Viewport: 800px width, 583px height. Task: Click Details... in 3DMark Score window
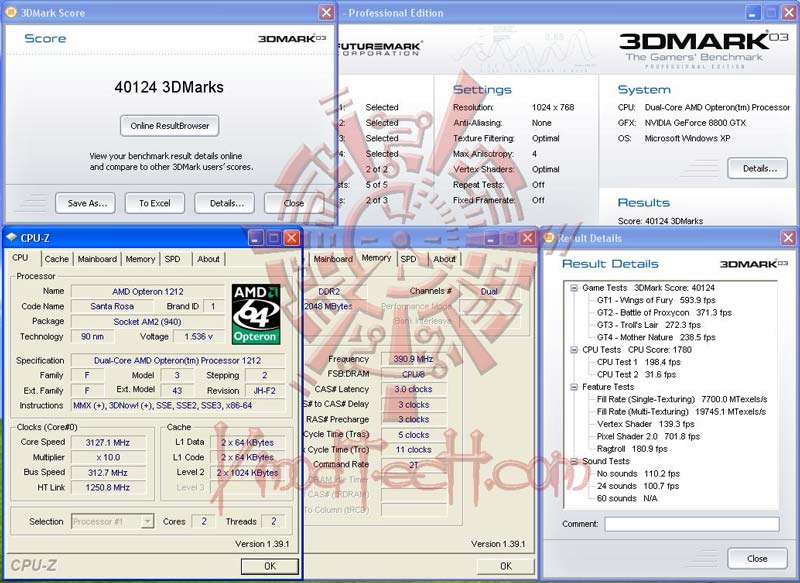(225, 203)
